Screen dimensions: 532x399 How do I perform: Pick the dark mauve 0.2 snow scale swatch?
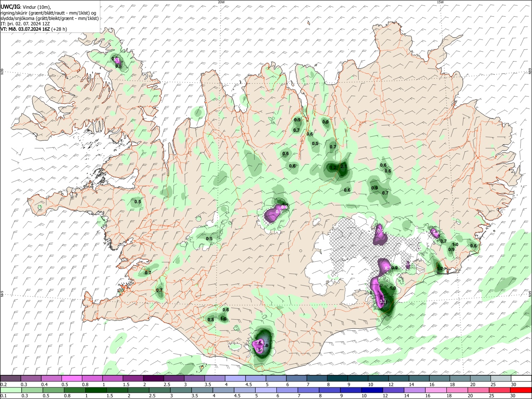(x=10, y=379)
